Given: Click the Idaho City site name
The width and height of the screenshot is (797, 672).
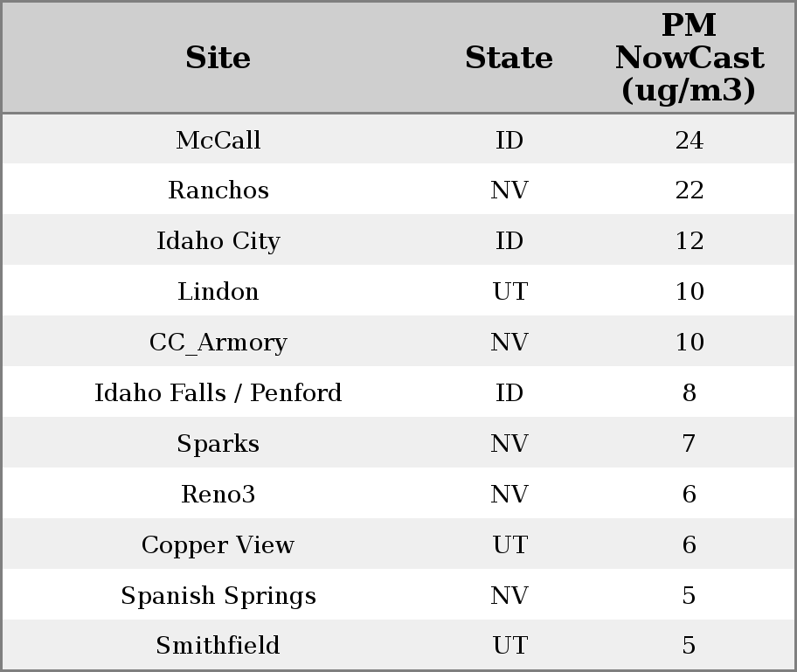Looking at the screenshot, I should click(218, 241).
